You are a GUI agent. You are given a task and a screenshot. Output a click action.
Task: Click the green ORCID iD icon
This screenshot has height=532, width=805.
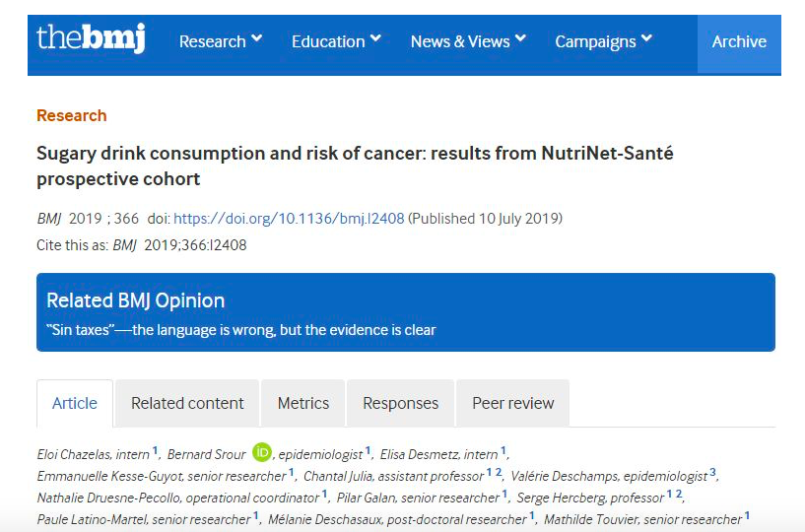coord(261,452)
